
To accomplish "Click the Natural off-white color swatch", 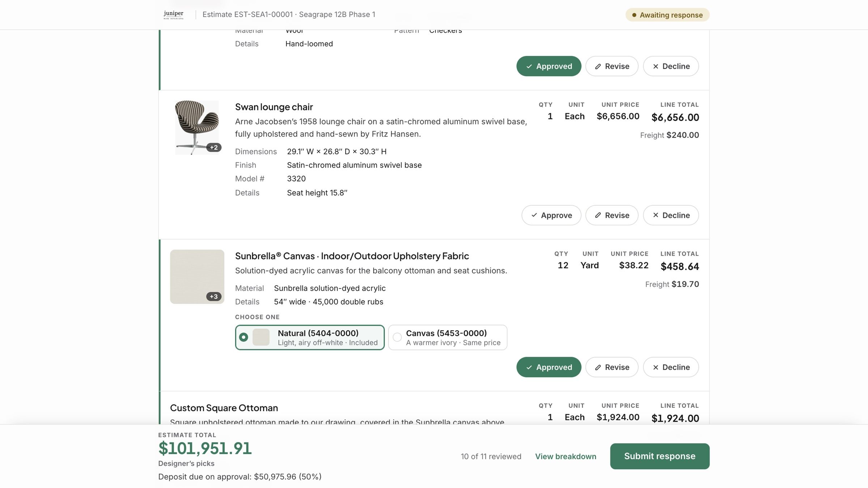I will pos(261,337).
